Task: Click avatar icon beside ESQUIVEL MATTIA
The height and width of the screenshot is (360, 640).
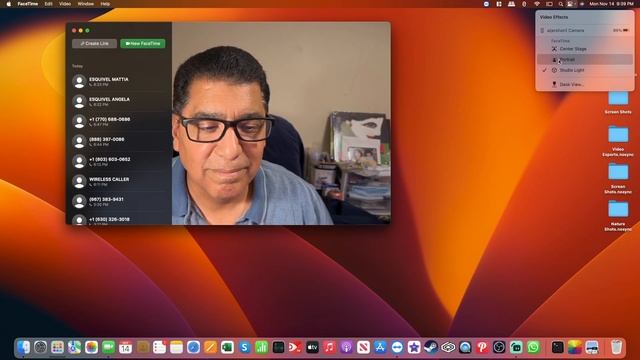Action: (79, 82)
